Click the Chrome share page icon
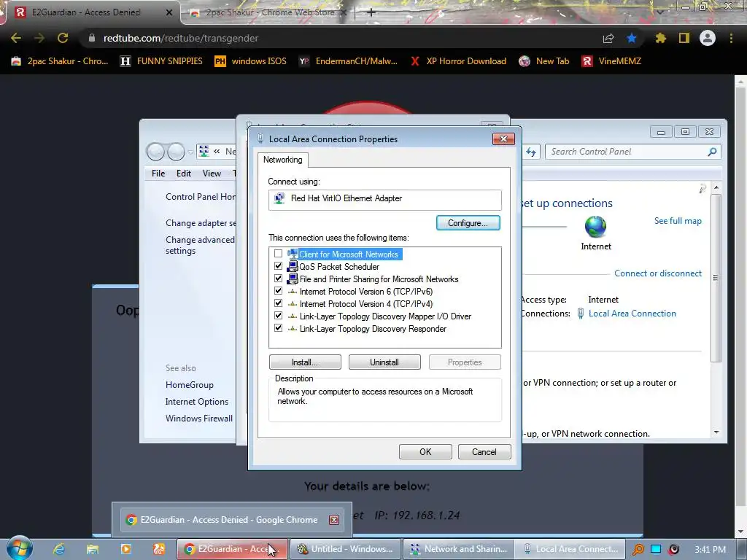 pyautogui.click(x=608, y=38)
